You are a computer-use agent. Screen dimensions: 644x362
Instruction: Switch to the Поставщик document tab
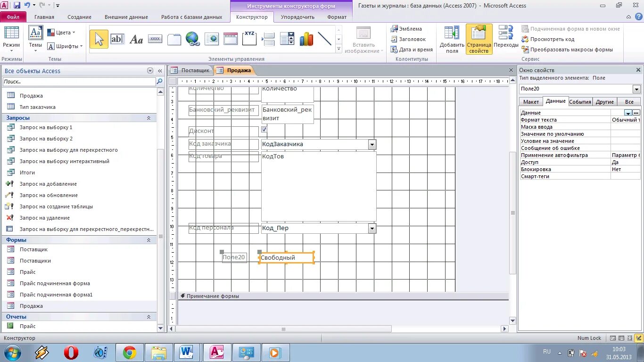point(190,70)
